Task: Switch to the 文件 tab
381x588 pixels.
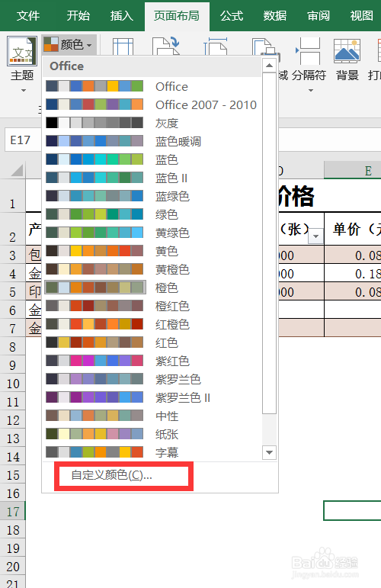Action: click(x=27, y=16)
